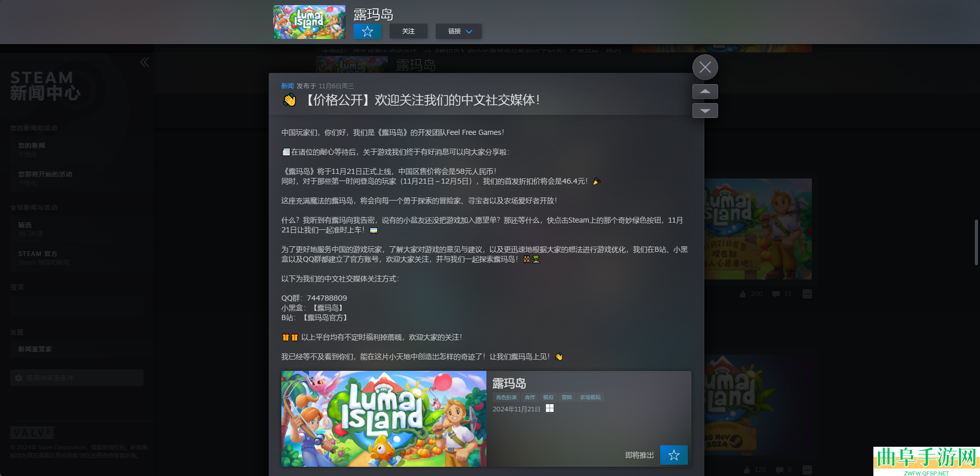This screenshot has height=476, width=980.
Task: Click the 即将推出 coming soon label
Action: coord(640,455)
